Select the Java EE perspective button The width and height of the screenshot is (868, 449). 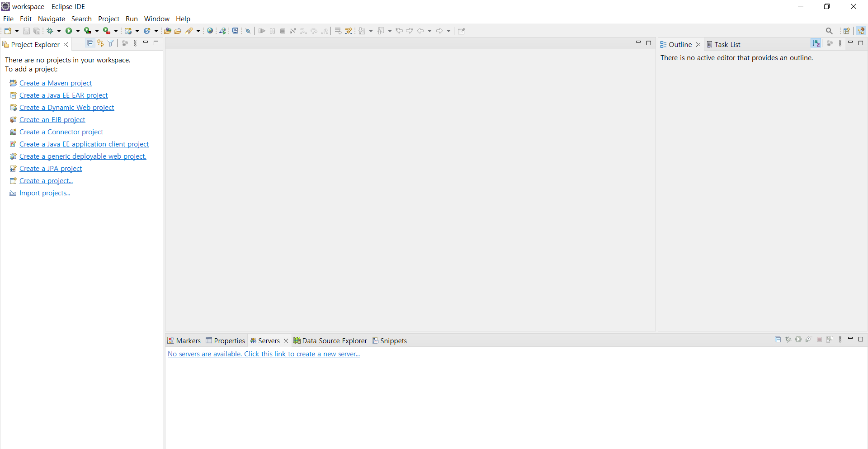[x=861, y=31]
